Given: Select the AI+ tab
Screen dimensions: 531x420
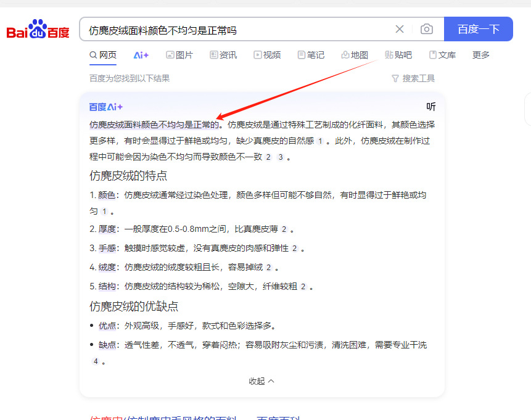Looking at the screenshot, I should [141, 55].
